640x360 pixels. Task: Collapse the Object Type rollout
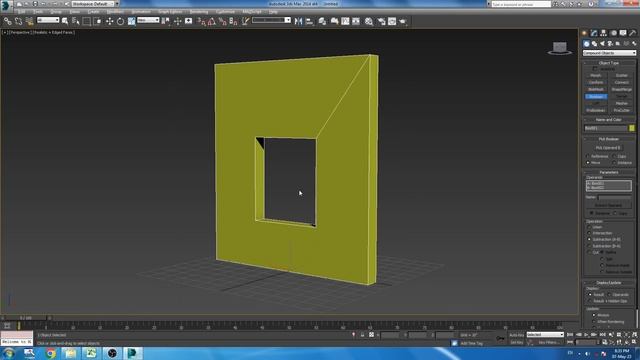[609, 63]
